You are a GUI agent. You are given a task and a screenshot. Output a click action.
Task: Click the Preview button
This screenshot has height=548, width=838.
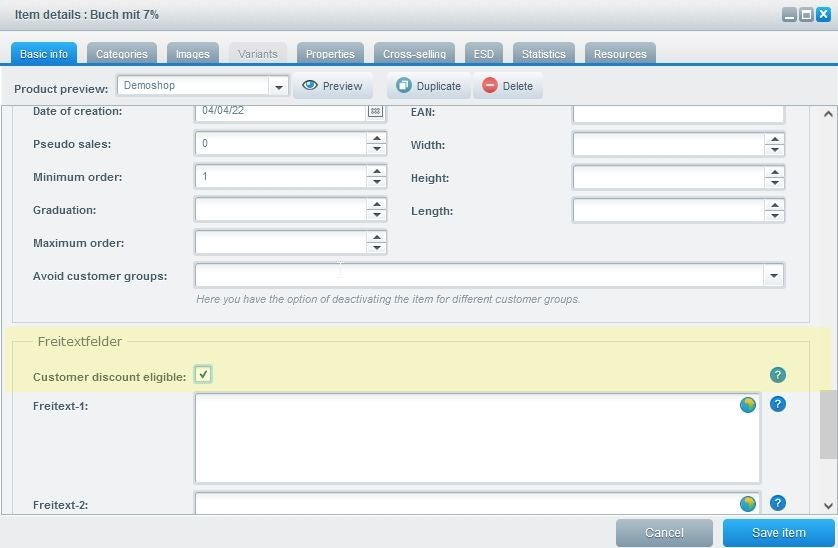pos(332,86)
